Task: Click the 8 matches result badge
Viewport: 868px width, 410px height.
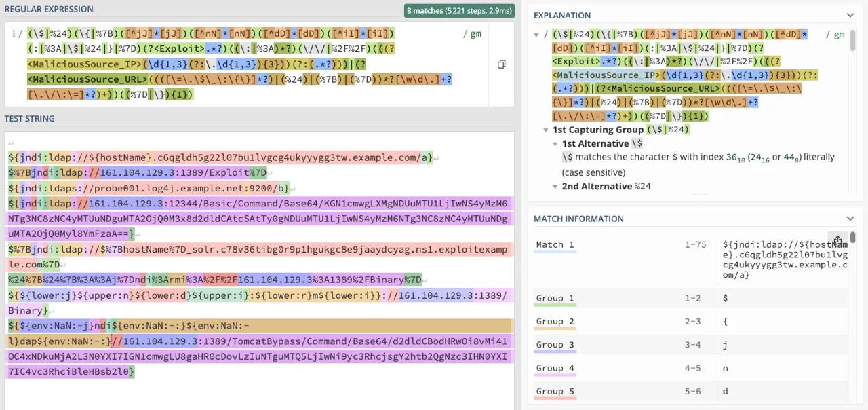Action: pyautogui.click(x=459, y=11)
